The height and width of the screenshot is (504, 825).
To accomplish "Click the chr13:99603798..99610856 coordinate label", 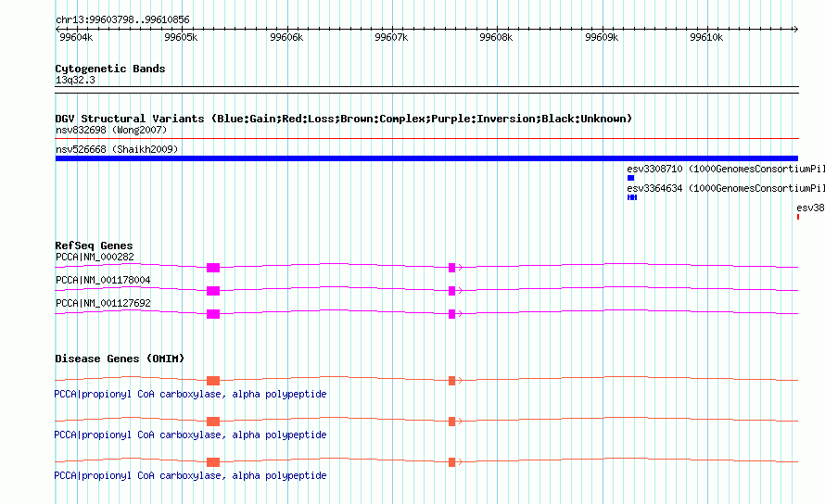I will point(122,20).
